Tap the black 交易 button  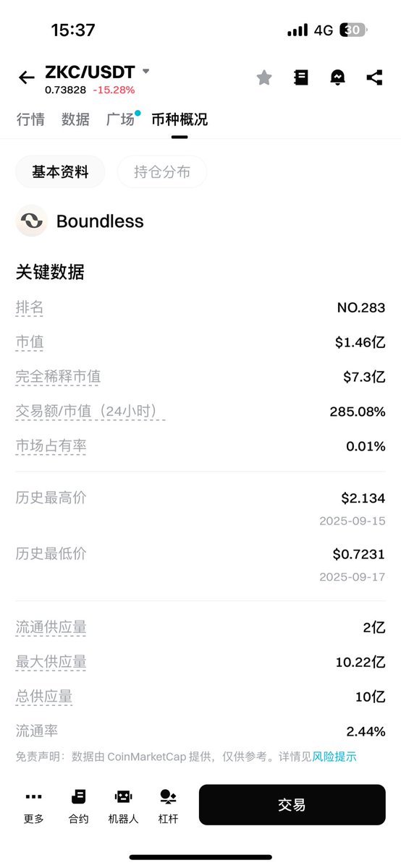tap(292, 805)
